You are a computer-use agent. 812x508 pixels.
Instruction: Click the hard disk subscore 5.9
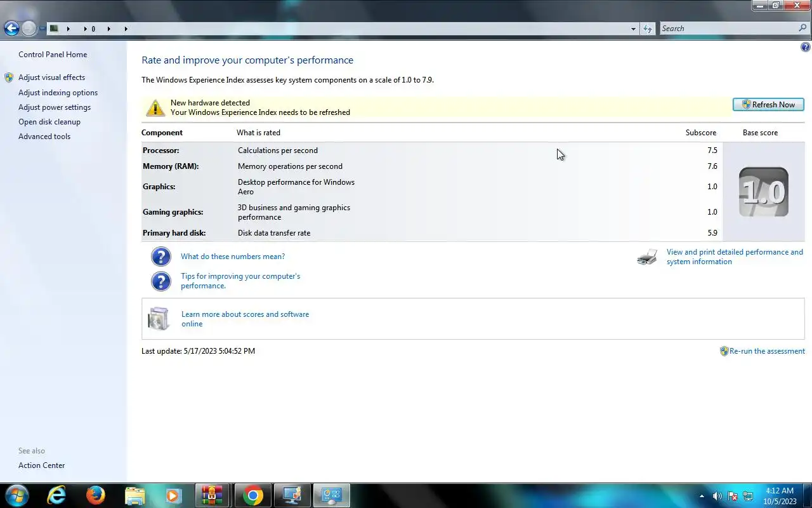(712, 233)
